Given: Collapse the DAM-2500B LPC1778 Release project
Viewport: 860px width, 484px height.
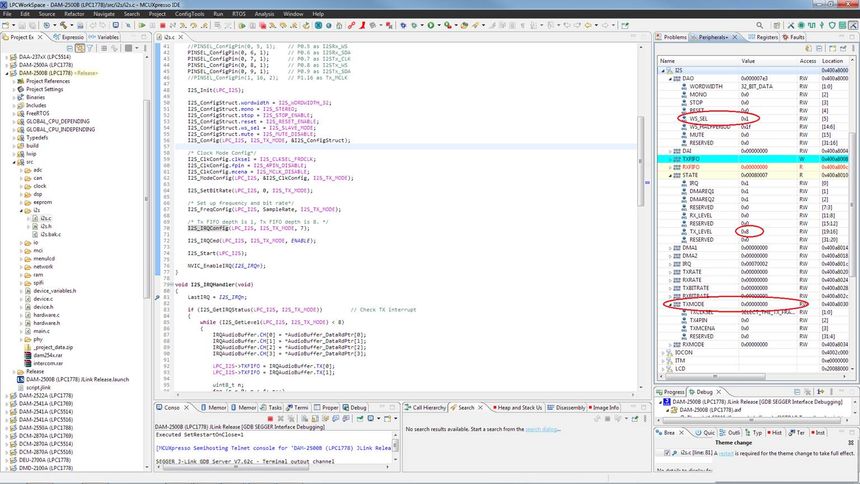Looking at the screenshot, I should point(7,73).
